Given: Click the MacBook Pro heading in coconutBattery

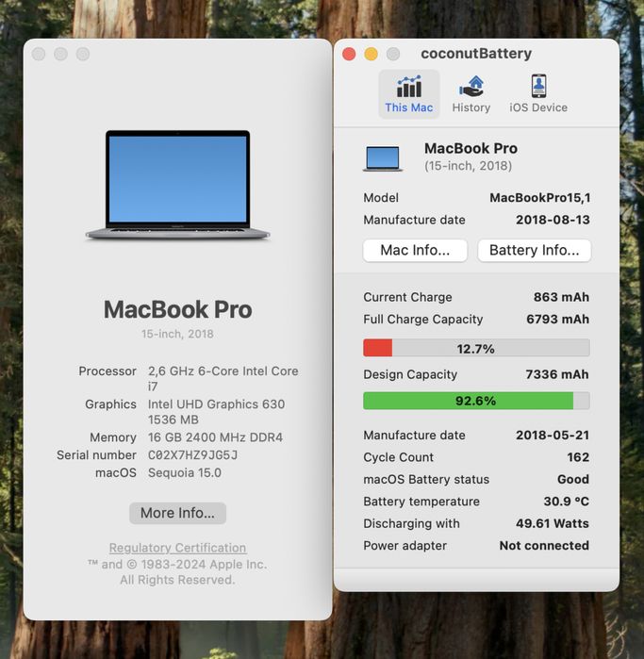Looking at the screenshot, I should coord(471,148).
